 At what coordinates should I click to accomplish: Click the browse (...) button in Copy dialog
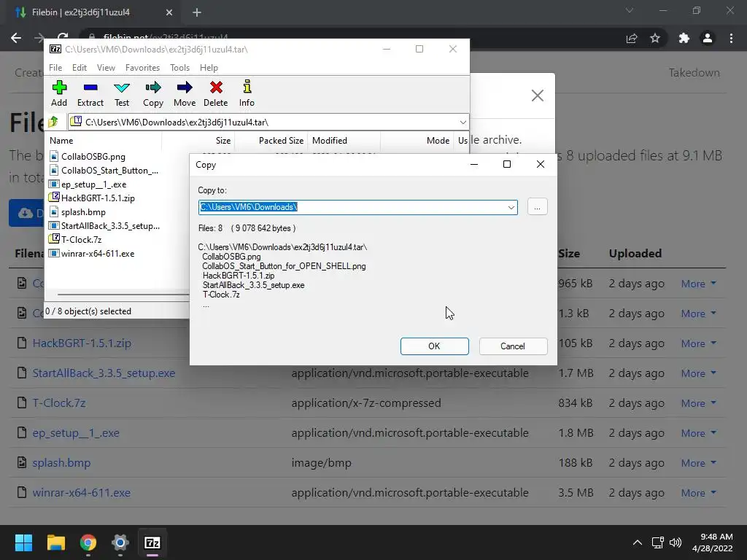coord(537,207)
